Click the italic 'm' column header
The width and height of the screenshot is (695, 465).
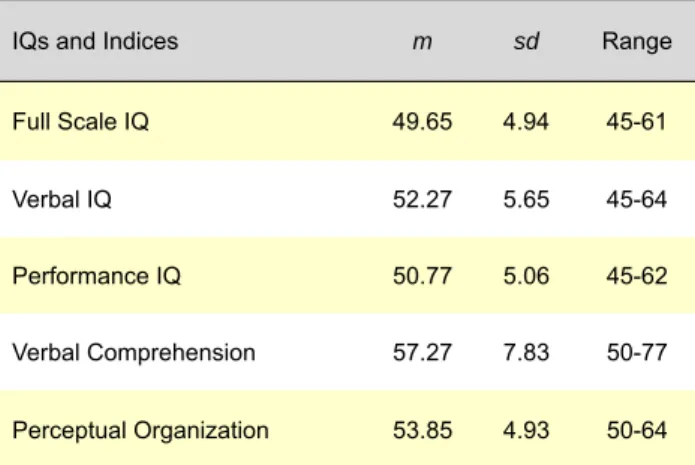(422, 42)
